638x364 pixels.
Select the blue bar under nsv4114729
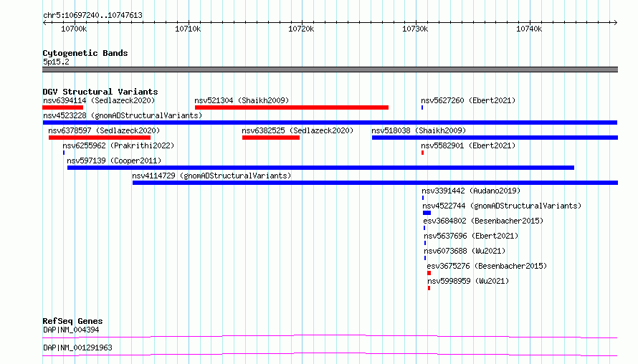pos(375,183)
